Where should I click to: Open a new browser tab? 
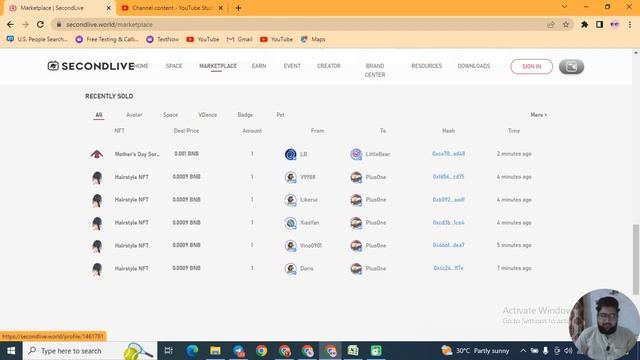[238, 8]
